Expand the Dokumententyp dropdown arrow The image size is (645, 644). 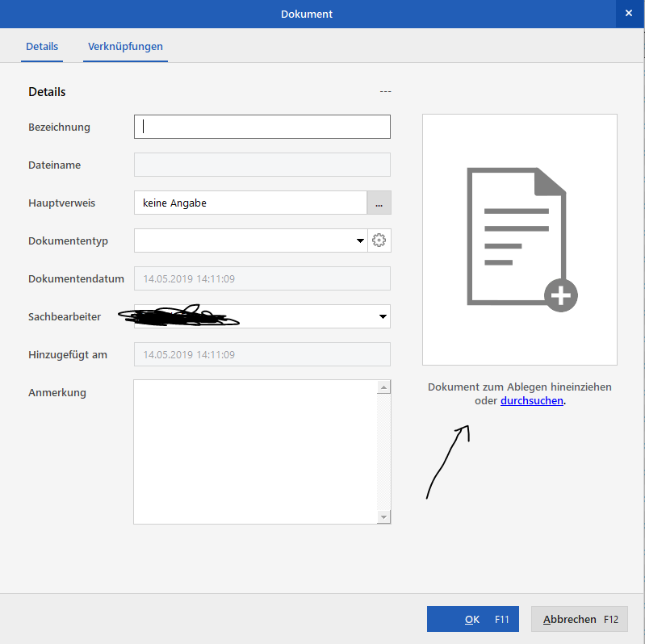[360, 240]
